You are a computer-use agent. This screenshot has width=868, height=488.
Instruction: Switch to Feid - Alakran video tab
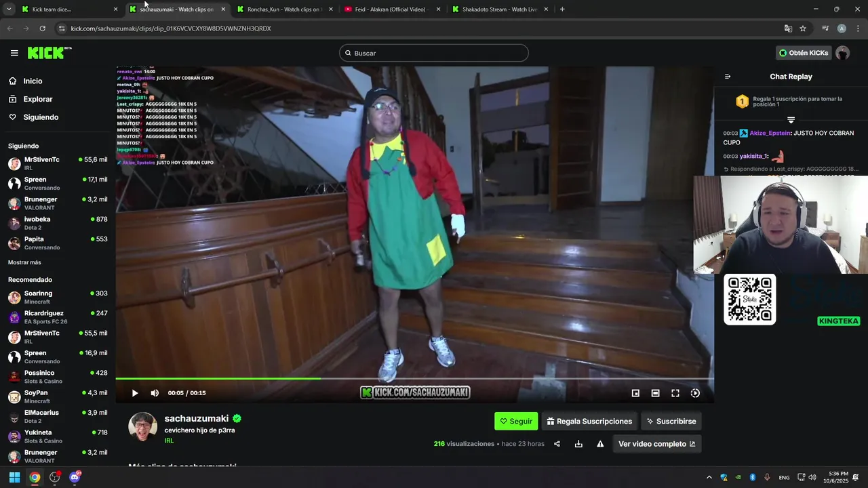click(393, 9)
